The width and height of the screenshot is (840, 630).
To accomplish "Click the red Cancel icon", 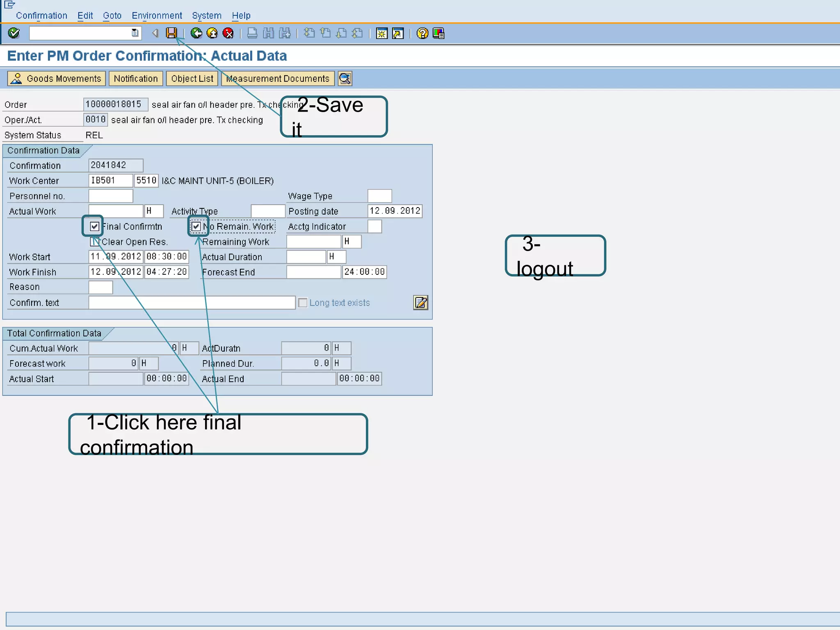I will click(228, 33).
